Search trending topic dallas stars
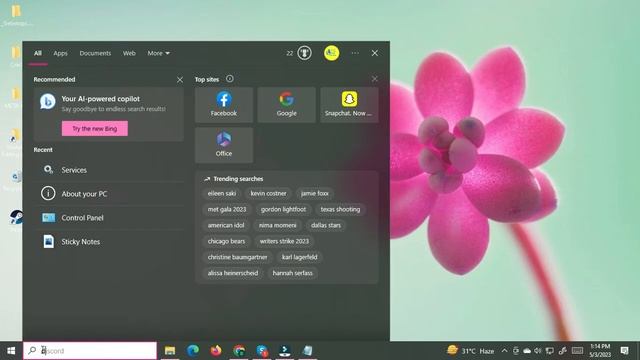The image size is (640, 360). (326, 225)
